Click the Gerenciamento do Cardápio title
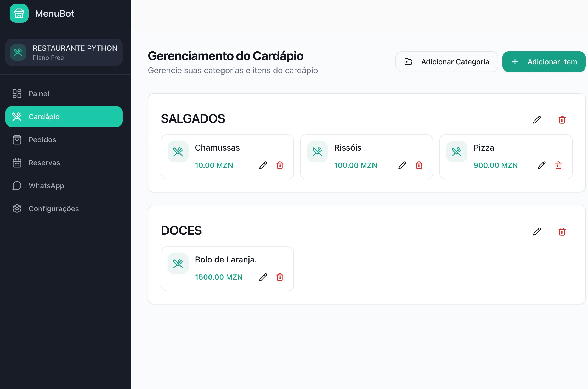The image size is (588, 389). tap(226, 56)
